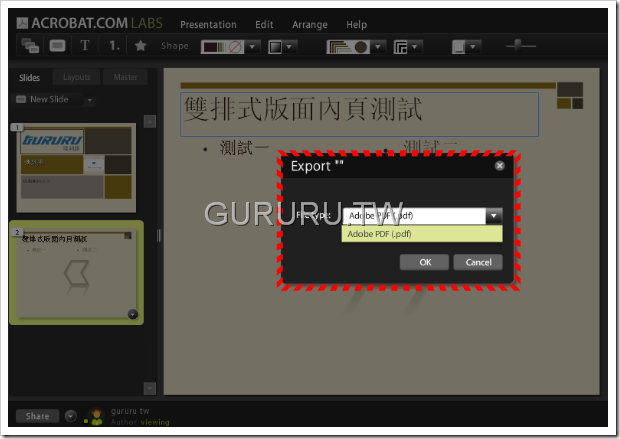Open the Arrange menu
The height and width of the screenshot is (439, 620).
tap(310, 25)
